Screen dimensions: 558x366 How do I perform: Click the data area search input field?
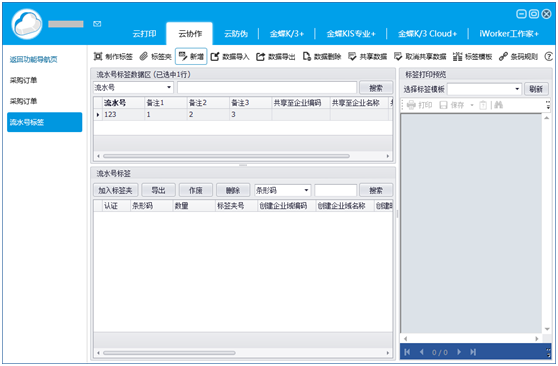click(x=267, y=88)
